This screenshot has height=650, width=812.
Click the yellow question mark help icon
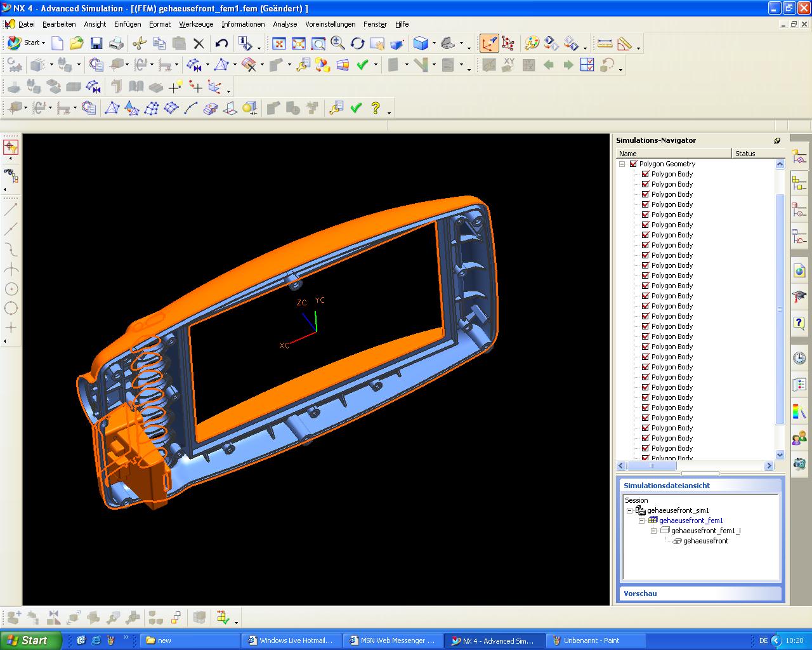(x=376, y=109)
